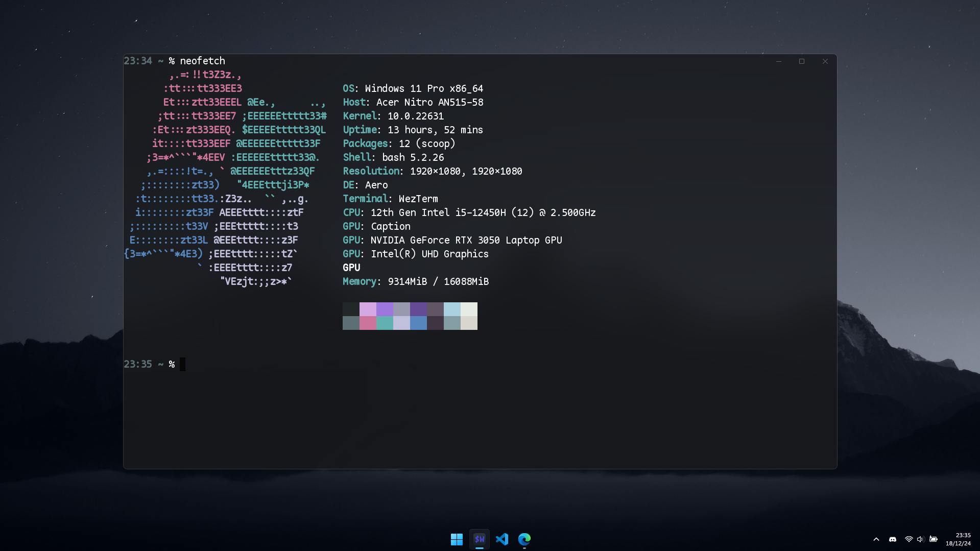Click the terminal cursor at the 23:35 prompt

pyautogui.click(x=182, y=364)
